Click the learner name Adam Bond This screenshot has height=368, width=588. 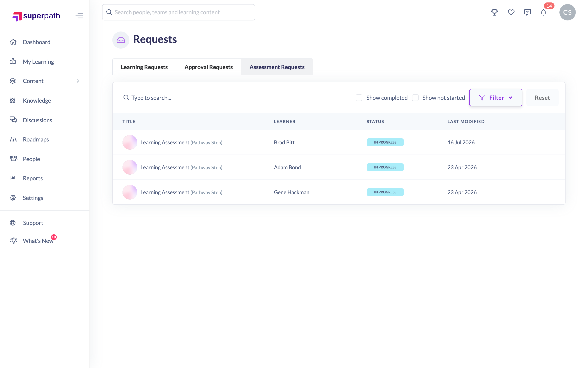coord(287,167)
